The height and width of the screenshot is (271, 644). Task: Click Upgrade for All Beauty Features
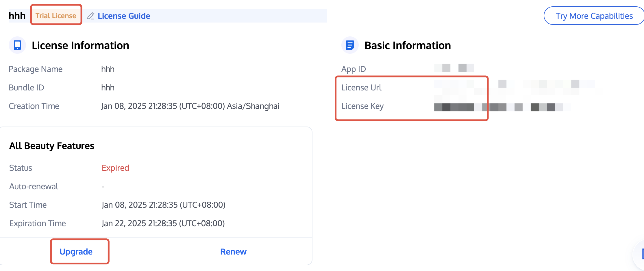(x=76, y=252)
